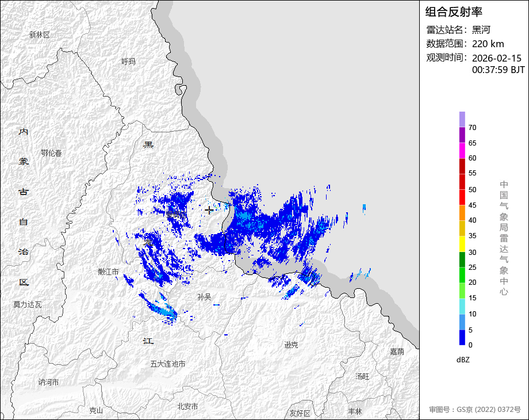
Task: Click the legend value 10
Action: tap(472, 314)
